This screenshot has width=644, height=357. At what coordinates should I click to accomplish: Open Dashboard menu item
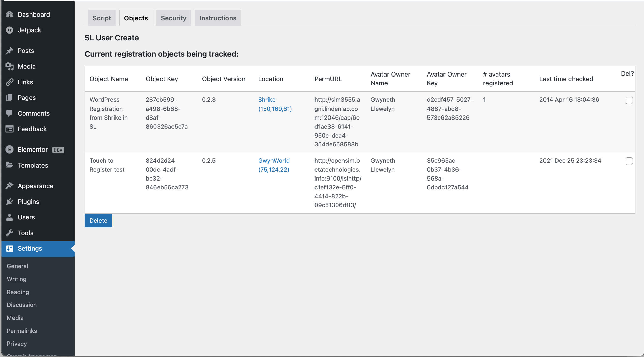point(34,14)
